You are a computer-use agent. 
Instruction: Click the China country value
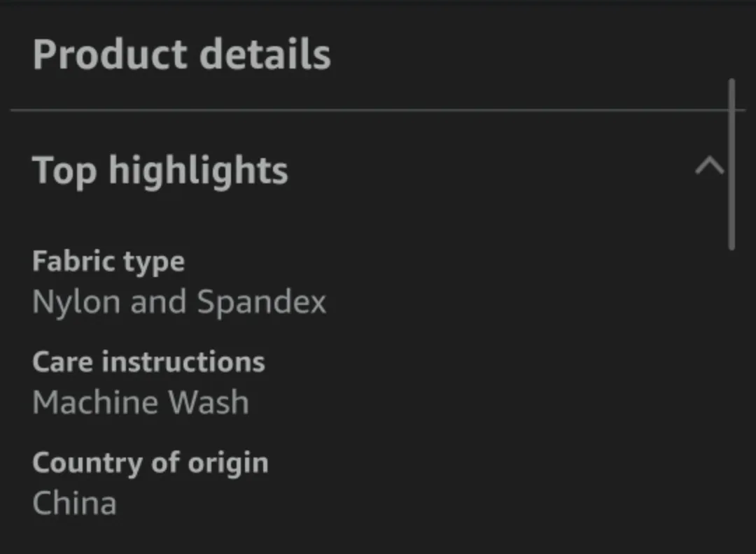[75, 504]
